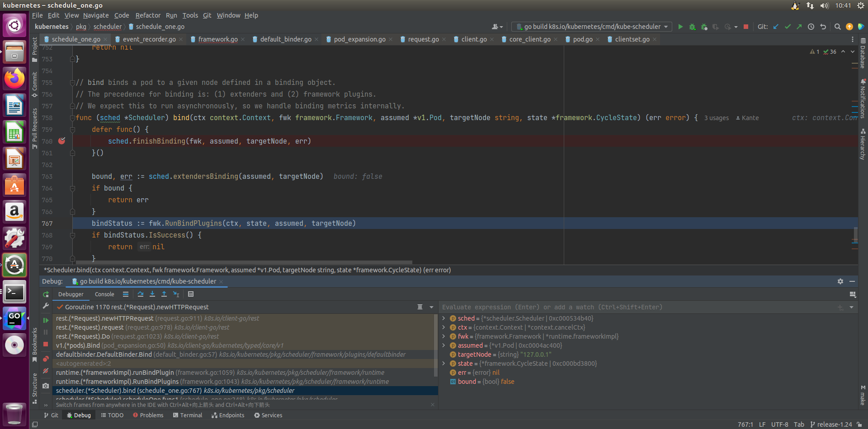Open the Terminal tool window
This screenshot has height=429, width=868.
[x=188, y=415]
